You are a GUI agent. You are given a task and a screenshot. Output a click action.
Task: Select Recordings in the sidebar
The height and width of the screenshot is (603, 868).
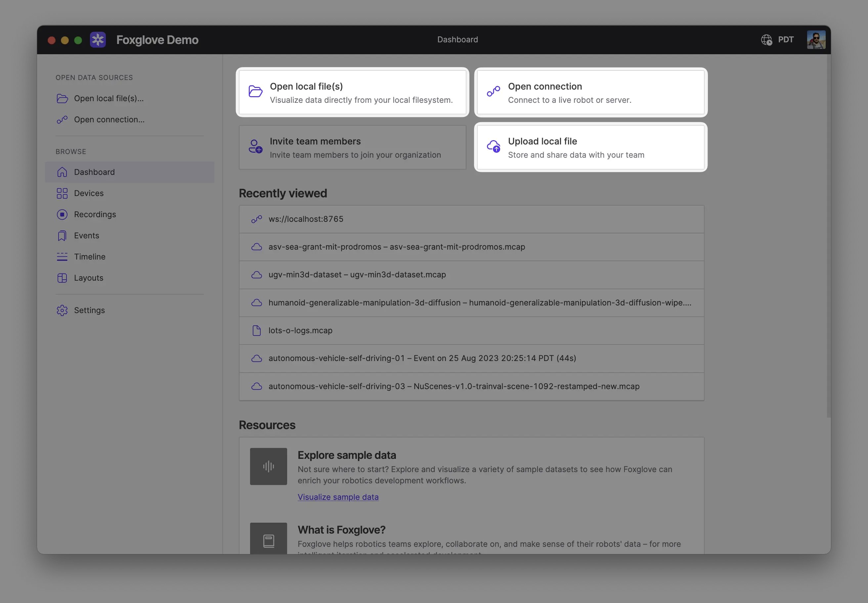(x=95, y=214)
